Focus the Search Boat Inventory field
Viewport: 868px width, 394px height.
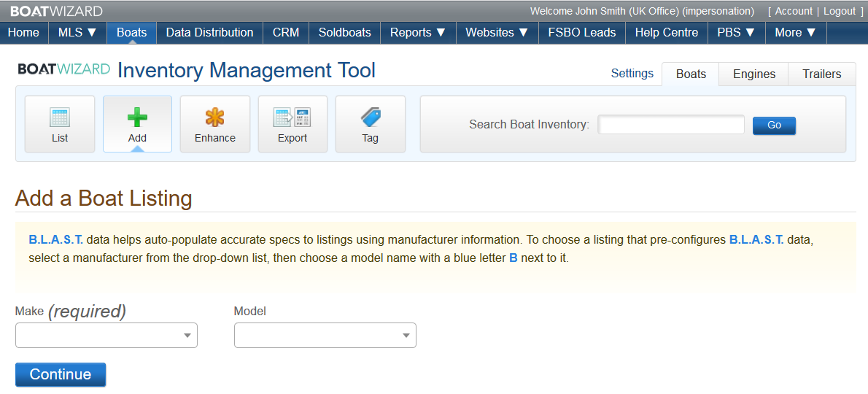pos(671,125)
